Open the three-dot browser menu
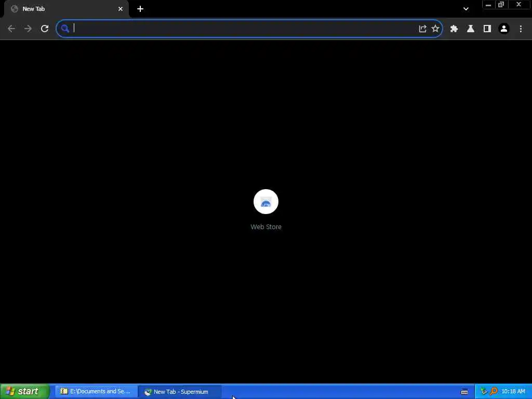 point(521,29)
